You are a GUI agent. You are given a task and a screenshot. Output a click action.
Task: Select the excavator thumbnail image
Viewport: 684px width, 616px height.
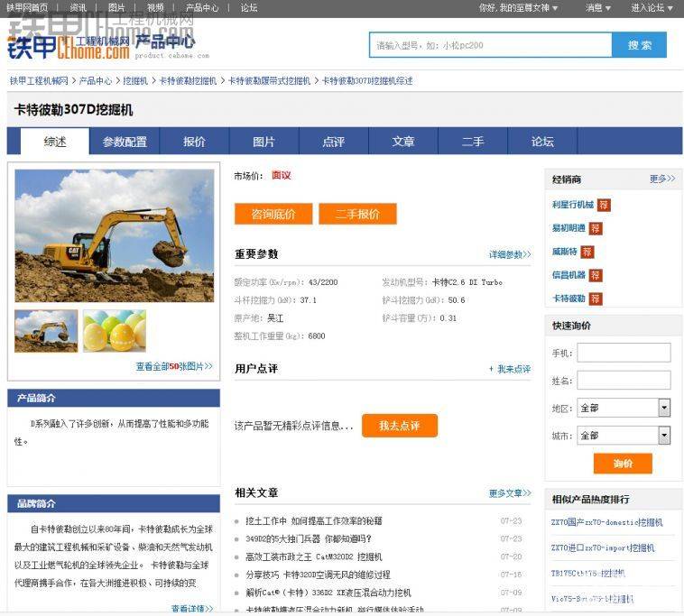(46, 331)
